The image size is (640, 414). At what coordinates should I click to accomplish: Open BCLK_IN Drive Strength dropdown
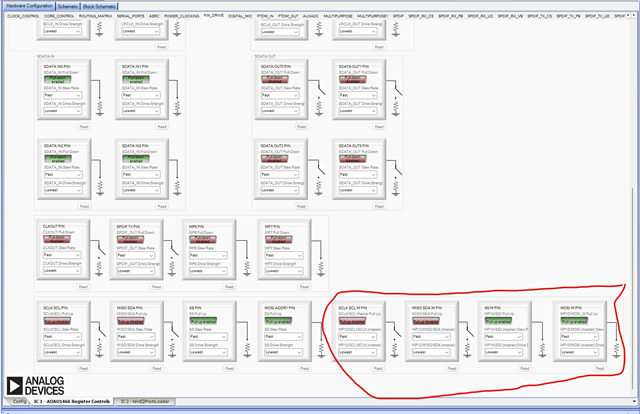click(62, 31)
